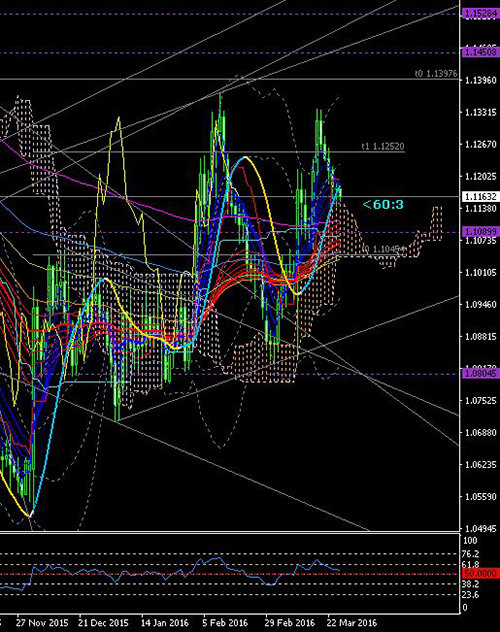Click the 61.8 level on indicator scale

coord(471,564)
